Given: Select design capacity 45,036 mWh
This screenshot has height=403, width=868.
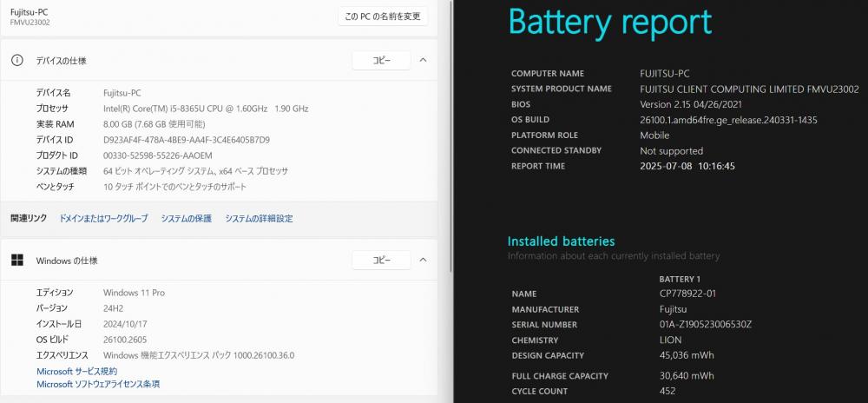Looking at the screenshot, I should [687, 355].
